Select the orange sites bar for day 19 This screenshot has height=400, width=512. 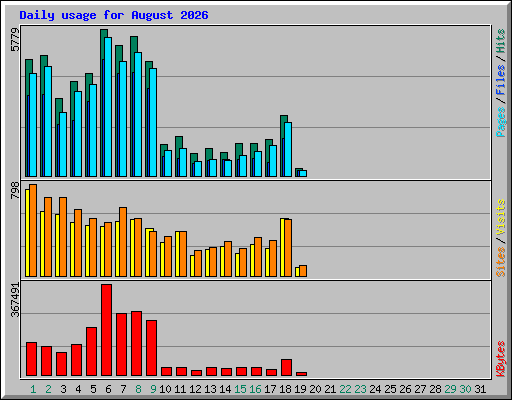303,271
